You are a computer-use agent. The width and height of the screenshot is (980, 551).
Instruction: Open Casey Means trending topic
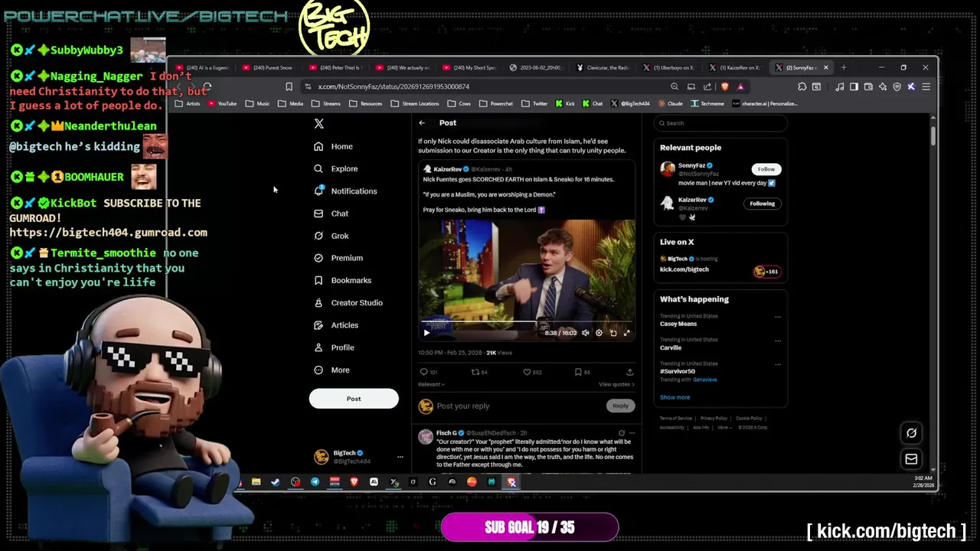pyautogui.click(x=678, y=324)
